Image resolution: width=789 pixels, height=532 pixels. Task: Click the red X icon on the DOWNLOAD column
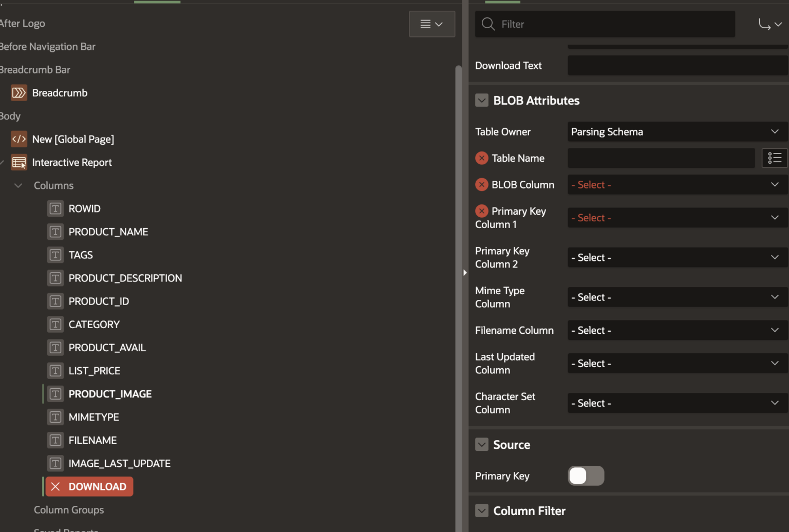point(55,486)
